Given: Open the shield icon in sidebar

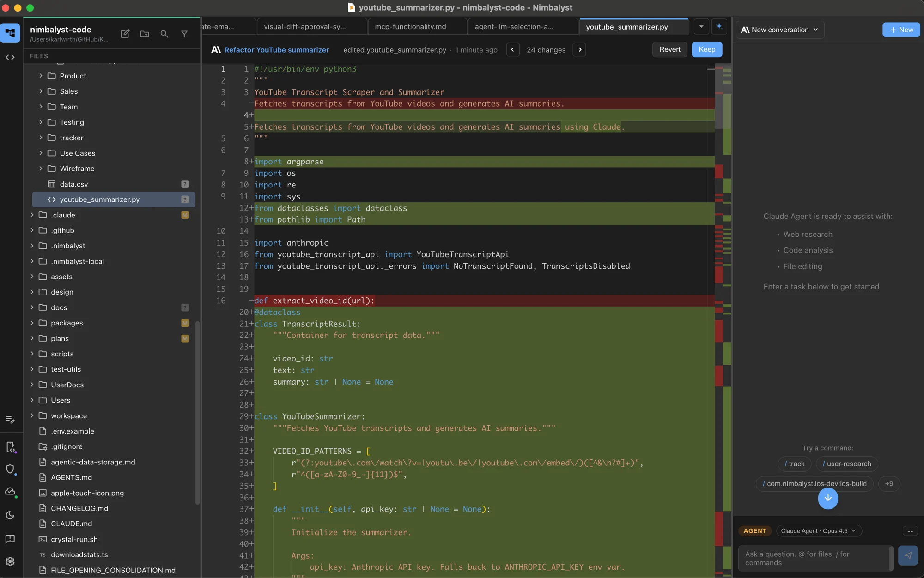Looking at the screenshot, I should tap(10, 469).
